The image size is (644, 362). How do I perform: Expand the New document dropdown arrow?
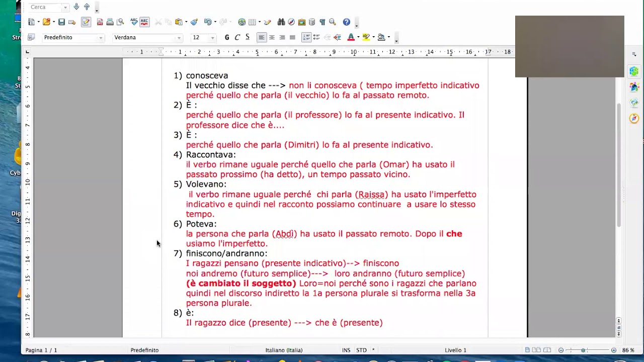click(38, 22)
